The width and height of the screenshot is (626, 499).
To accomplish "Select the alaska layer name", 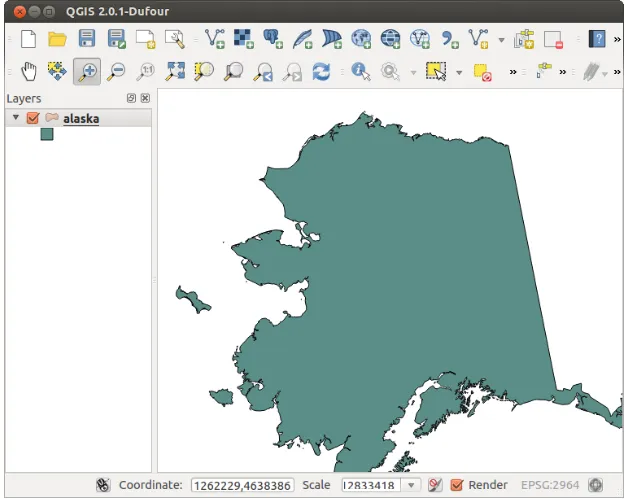I will coord(81,119).
